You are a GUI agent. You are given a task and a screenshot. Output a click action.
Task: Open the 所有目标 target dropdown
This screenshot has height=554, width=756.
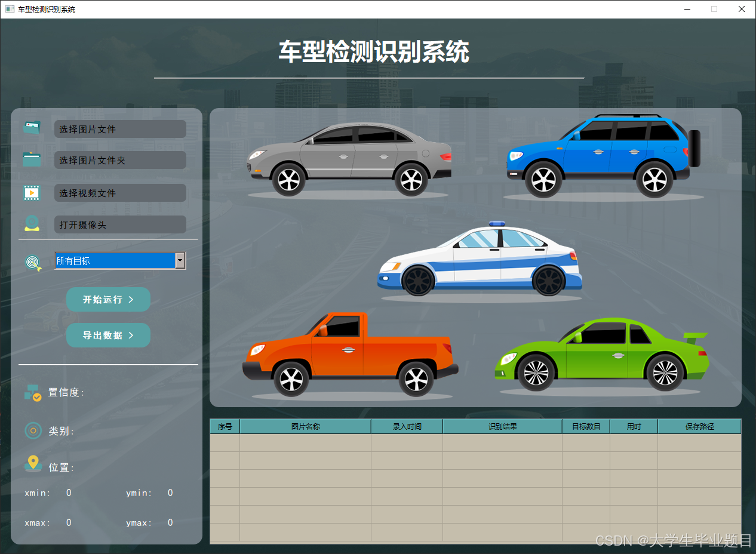[x=120, y=260]
